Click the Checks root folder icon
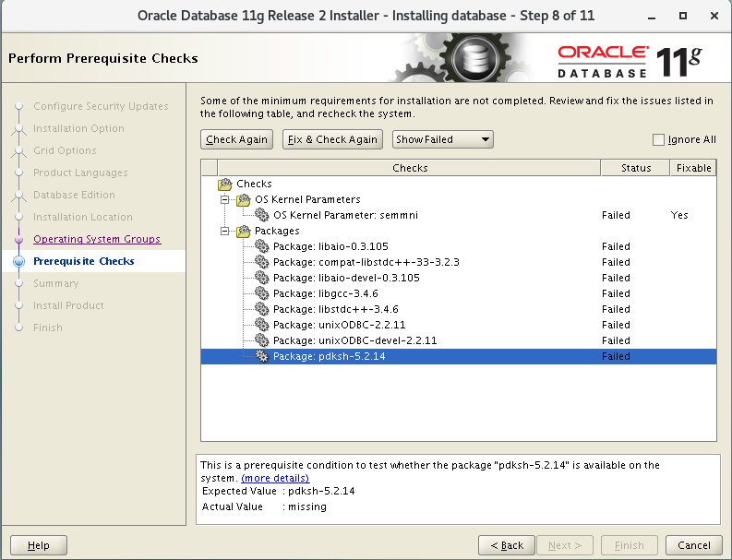732x560 pixels. pyautogui.click(x=225, y=184)
